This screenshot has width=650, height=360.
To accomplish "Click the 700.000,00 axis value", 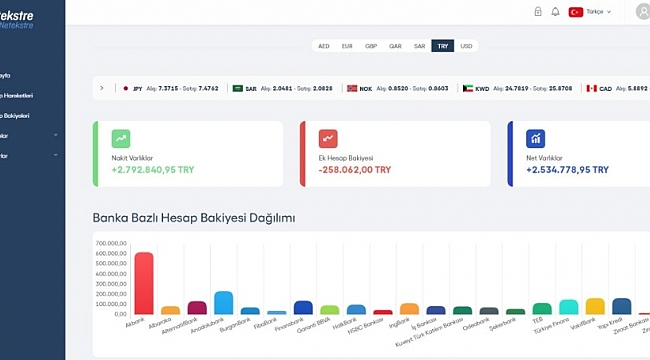I will [111, 243].
